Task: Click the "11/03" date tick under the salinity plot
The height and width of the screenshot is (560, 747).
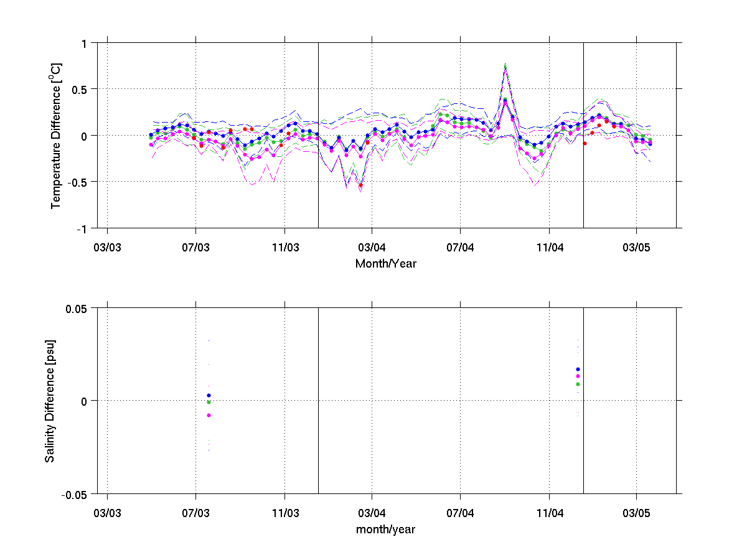Action: tap(284, 514)
